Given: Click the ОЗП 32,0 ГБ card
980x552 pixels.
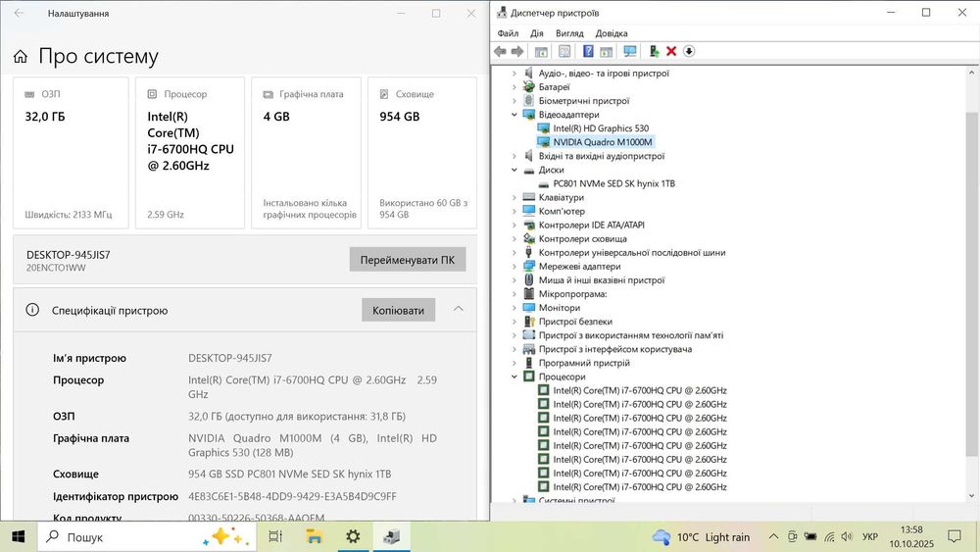Looking at the screenshot, I should tap(71, 153).
